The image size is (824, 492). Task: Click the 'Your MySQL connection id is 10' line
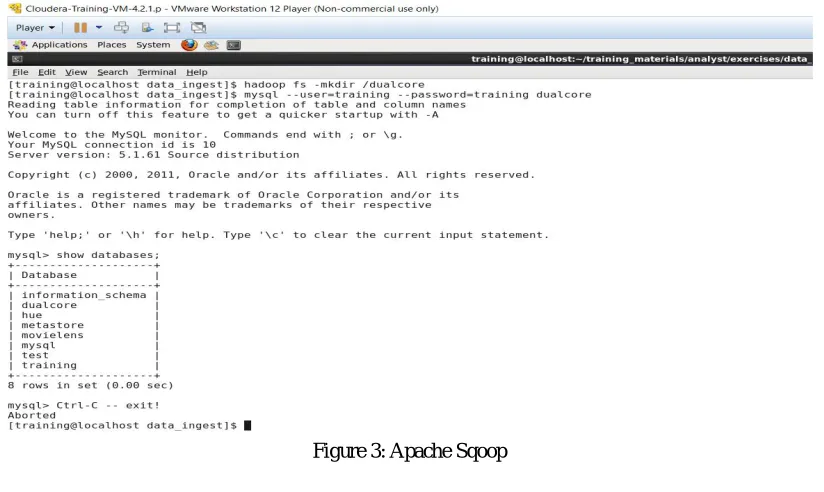(x=111, y=145)
